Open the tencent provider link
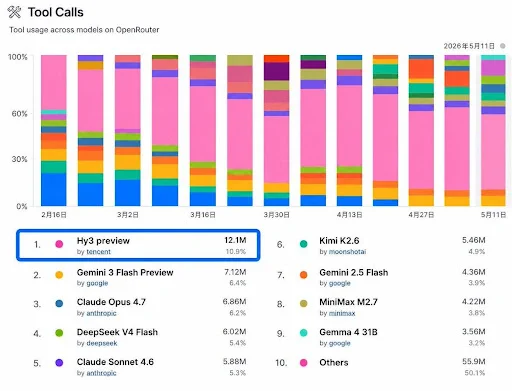Image resolution: width=512 pixels, height=391 pixels. point(98,252)
